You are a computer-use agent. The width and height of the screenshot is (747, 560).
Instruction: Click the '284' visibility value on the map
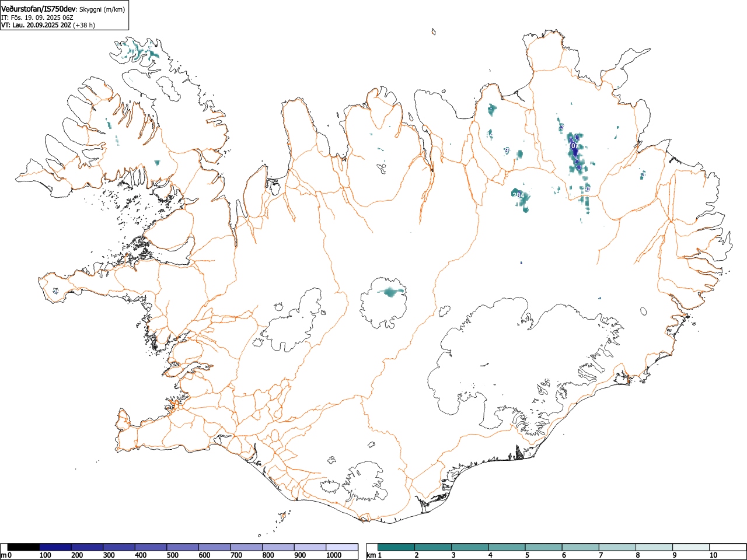pyautogui.click(x=518, y=195)
